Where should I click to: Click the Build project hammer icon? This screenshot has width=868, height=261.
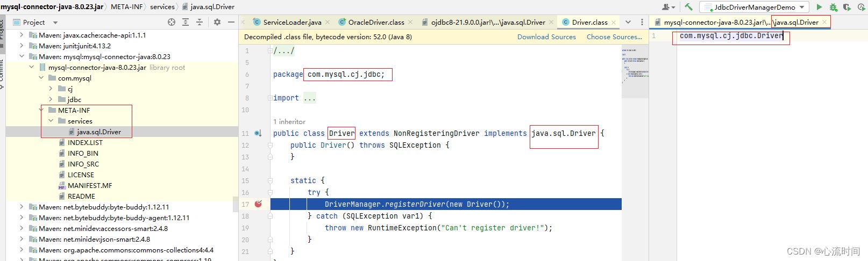pyautogui.click(x=688, y=7)
